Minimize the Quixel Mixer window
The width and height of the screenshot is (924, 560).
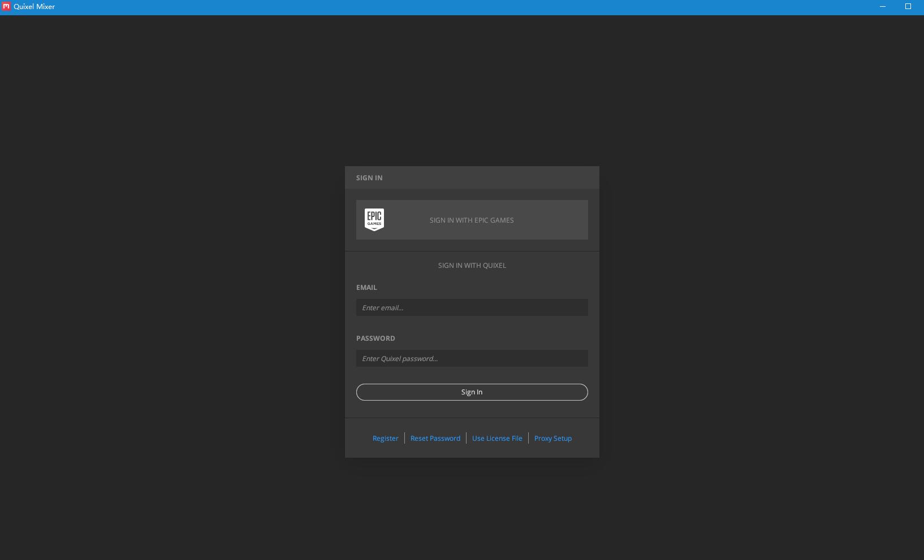[883, 7]
